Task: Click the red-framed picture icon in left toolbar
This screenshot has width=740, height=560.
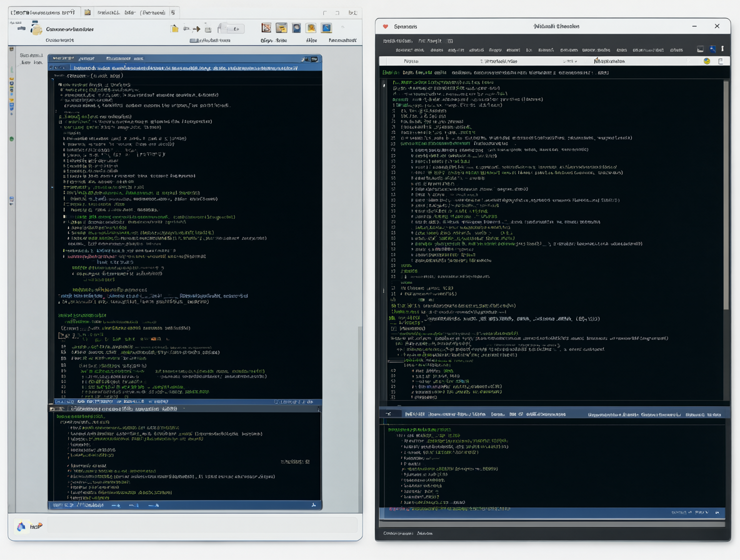Action: point(266,28)
